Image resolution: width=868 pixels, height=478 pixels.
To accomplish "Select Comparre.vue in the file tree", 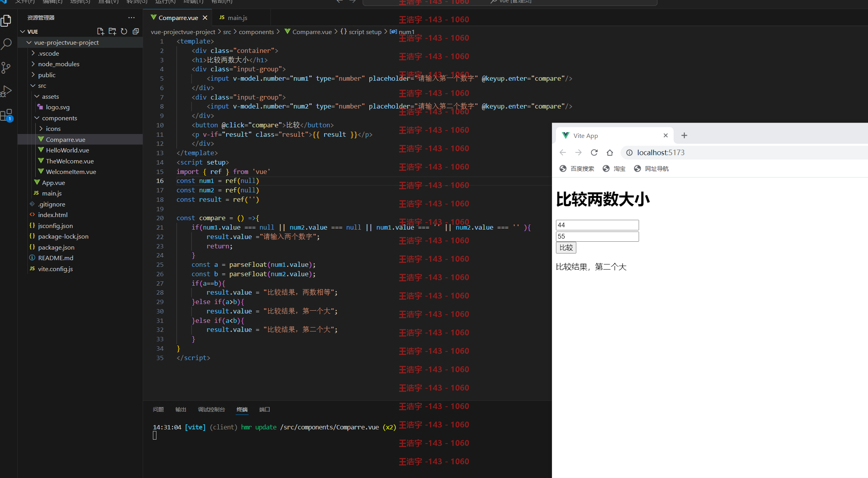I will [x=65, y=139].
